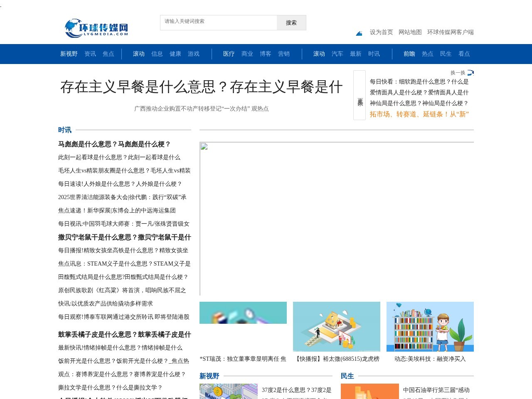Open 原创民族歌剧《红高粱》 article

[122, 290]
